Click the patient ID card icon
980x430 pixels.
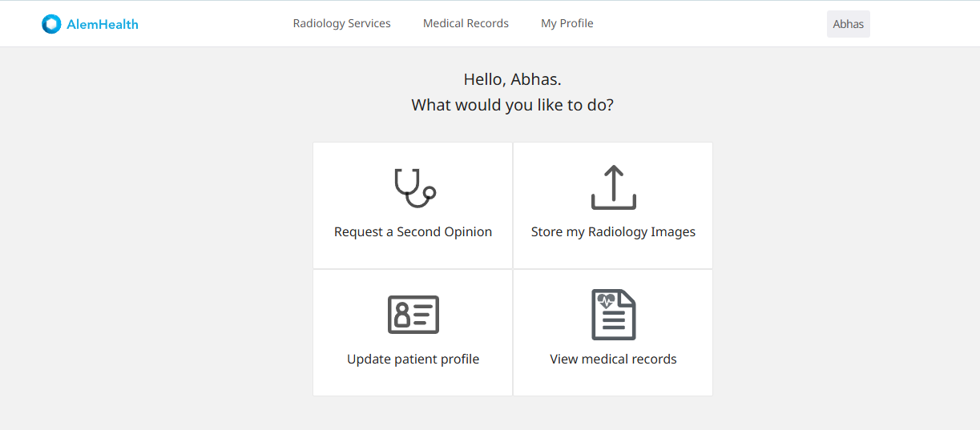(413, 315)
